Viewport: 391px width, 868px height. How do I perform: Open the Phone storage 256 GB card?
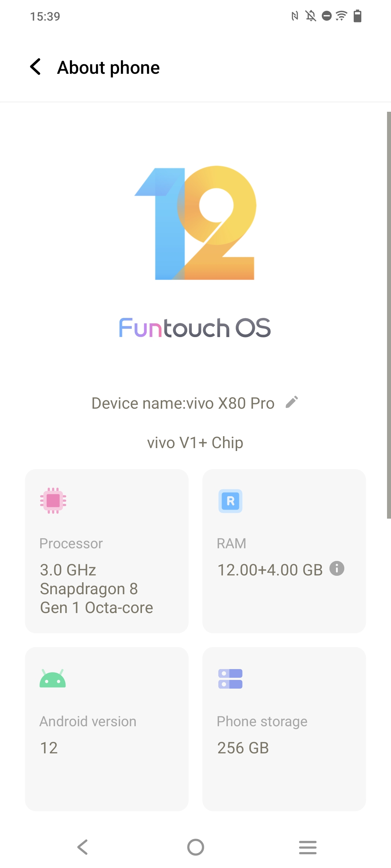[x=284, y=729]
